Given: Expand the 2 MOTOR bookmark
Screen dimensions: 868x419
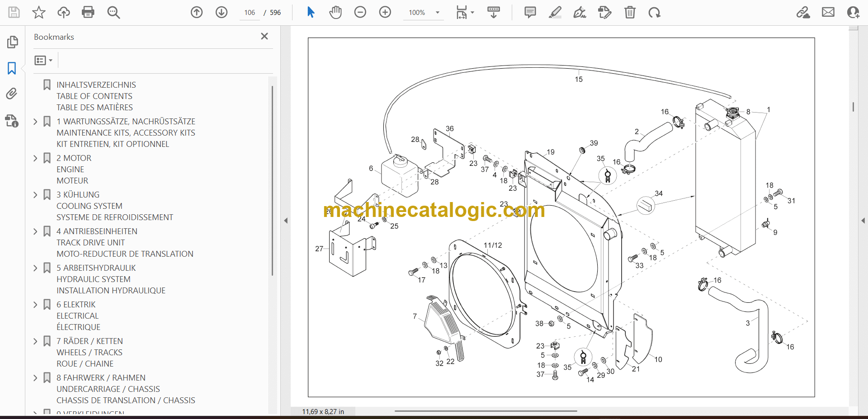Looking at the screenshot, I should click(36, 158).
